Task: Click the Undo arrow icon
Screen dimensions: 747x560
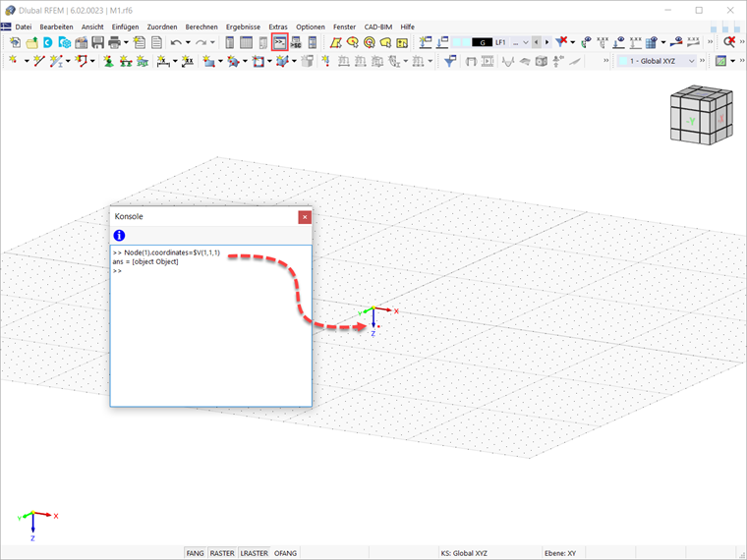Action: pos(176,42)
